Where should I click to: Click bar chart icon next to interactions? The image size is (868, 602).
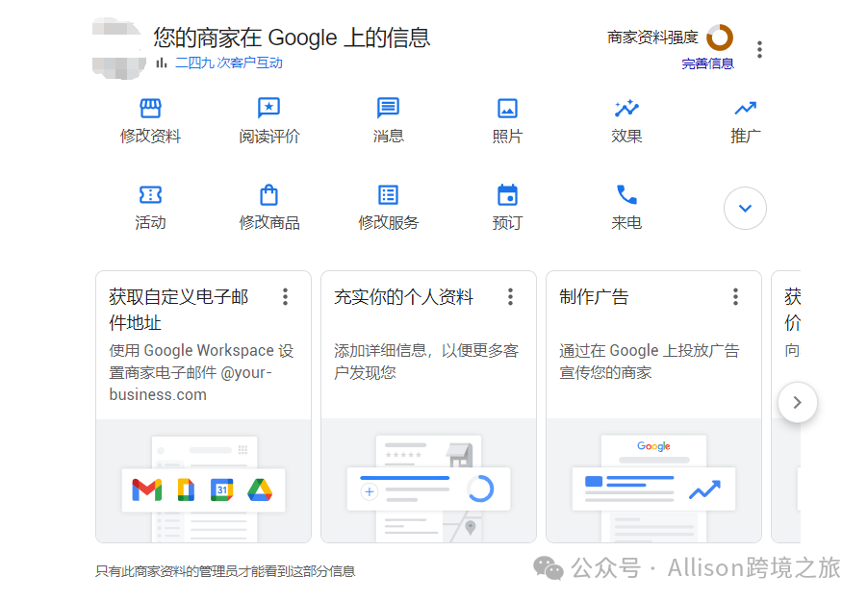tap(161, 63)
